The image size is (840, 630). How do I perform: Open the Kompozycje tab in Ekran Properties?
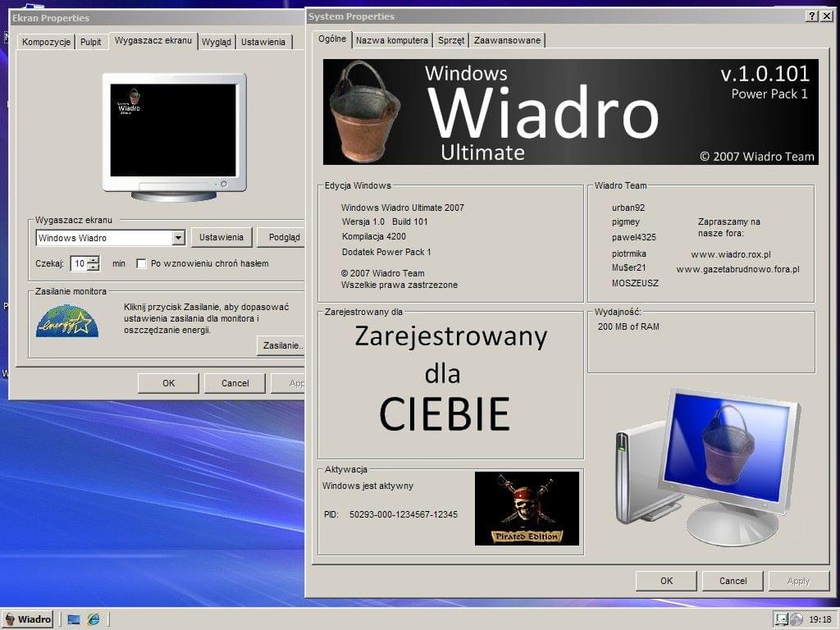click(46, 42)
